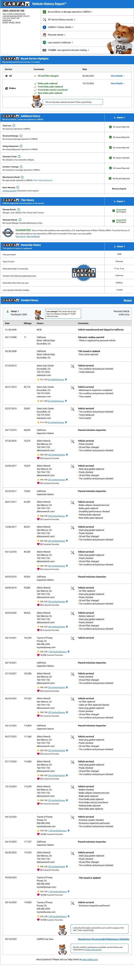Open the Glossary link
Screen dimensions: 134x980
128,301
